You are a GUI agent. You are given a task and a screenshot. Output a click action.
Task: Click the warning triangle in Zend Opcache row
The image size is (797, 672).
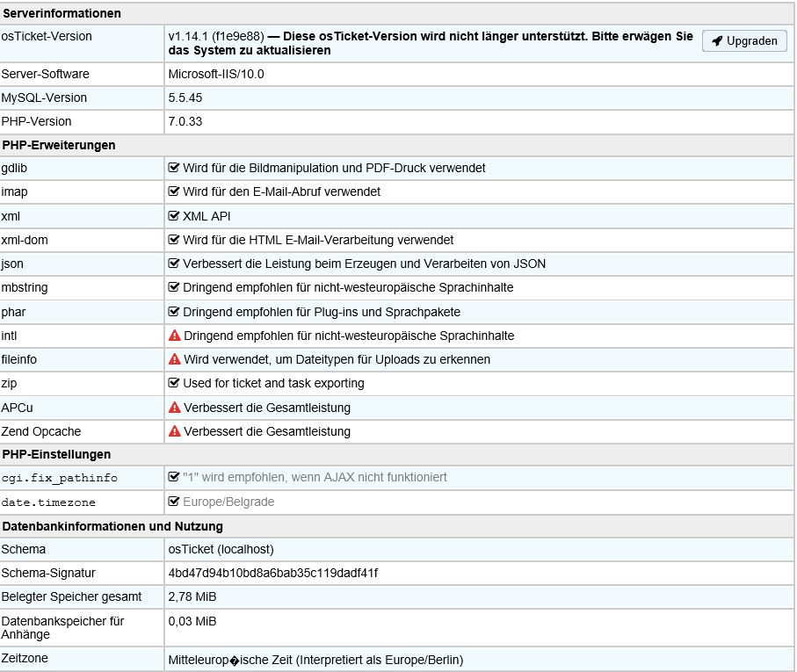tap(174, 431)
